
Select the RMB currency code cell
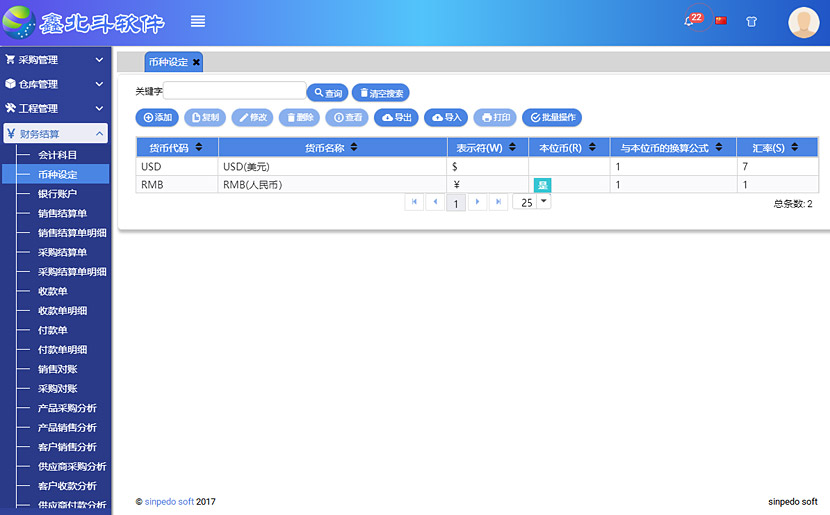[x=177, y=185]
